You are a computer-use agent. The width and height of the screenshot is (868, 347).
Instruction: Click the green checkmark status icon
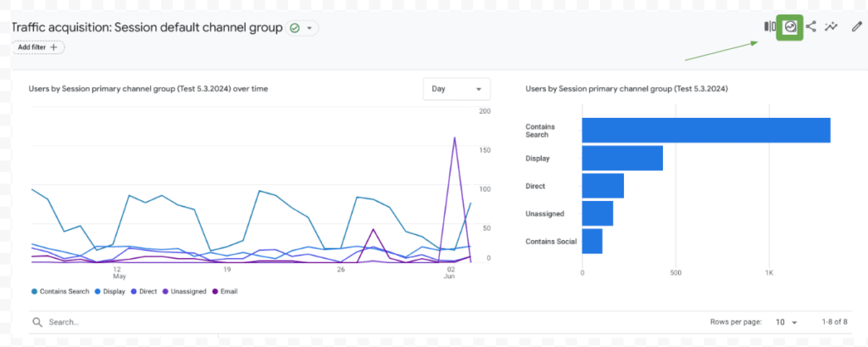tap(294, 28)
